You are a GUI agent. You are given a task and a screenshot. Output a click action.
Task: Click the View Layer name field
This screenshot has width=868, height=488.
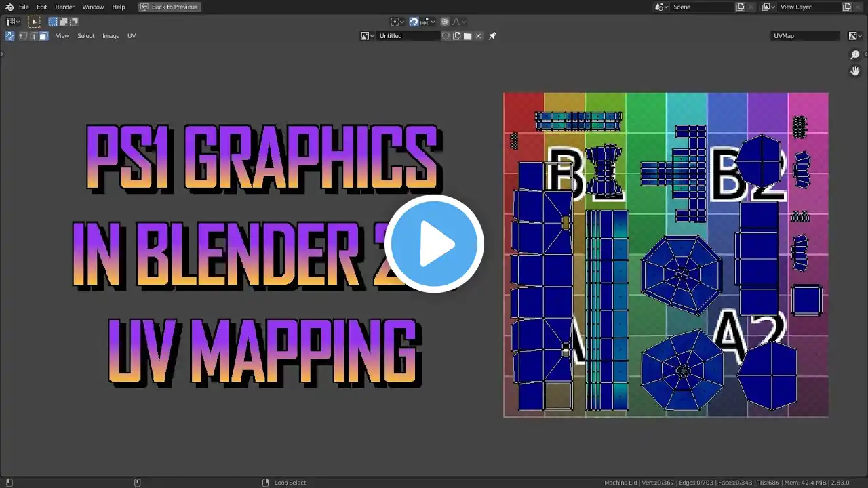810,7
